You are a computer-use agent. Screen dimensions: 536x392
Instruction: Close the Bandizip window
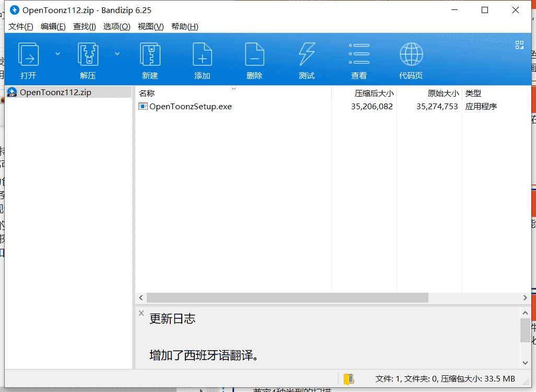pyautogui.click(x=516, y=10)
